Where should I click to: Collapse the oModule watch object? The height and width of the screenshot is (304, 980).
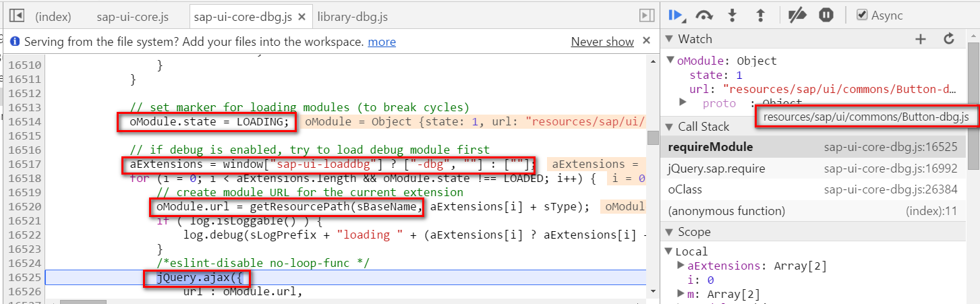[670, 60]
